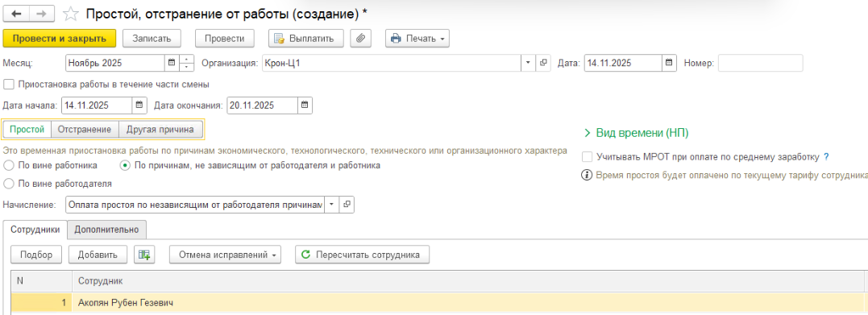Open the Печать dropdown menu
This screenshot has width=868, height=315.
coord(417,38)
